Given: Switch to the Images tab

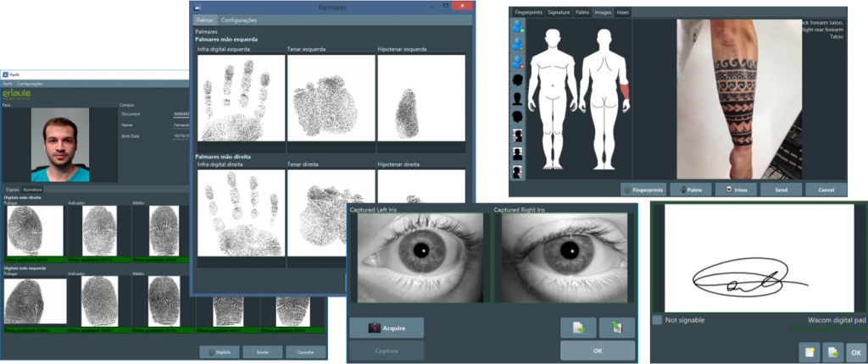Looking at the screenshot, I should coord(603,13).
